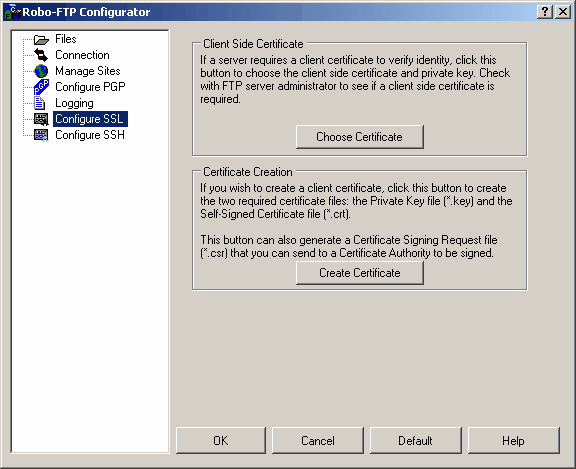Click the title bar question mark button
The width and height of the screenshot is (576, 469).
545,12
